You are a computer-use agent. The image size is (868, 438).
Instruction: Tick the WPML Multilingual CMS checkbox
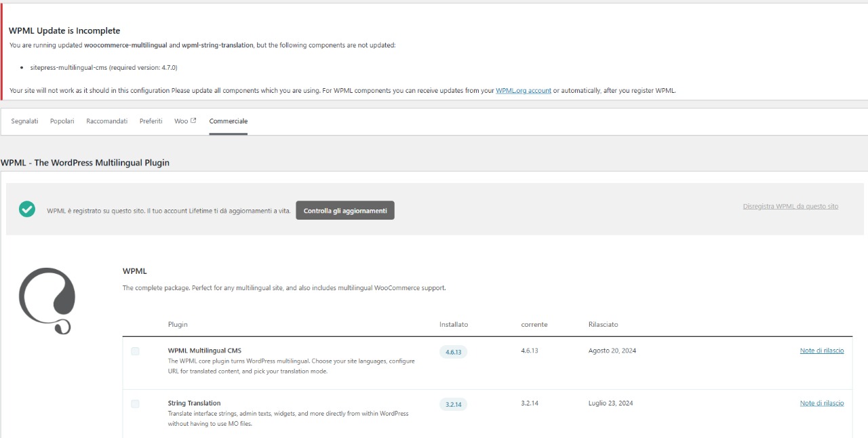tap(135, 351)
